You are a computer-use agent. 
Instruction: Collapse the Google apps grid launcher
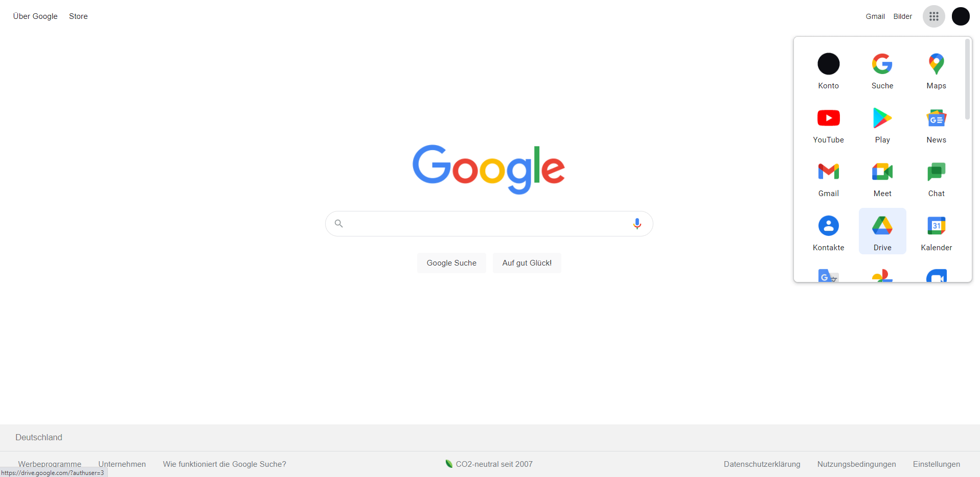click(x=933, y=16)
